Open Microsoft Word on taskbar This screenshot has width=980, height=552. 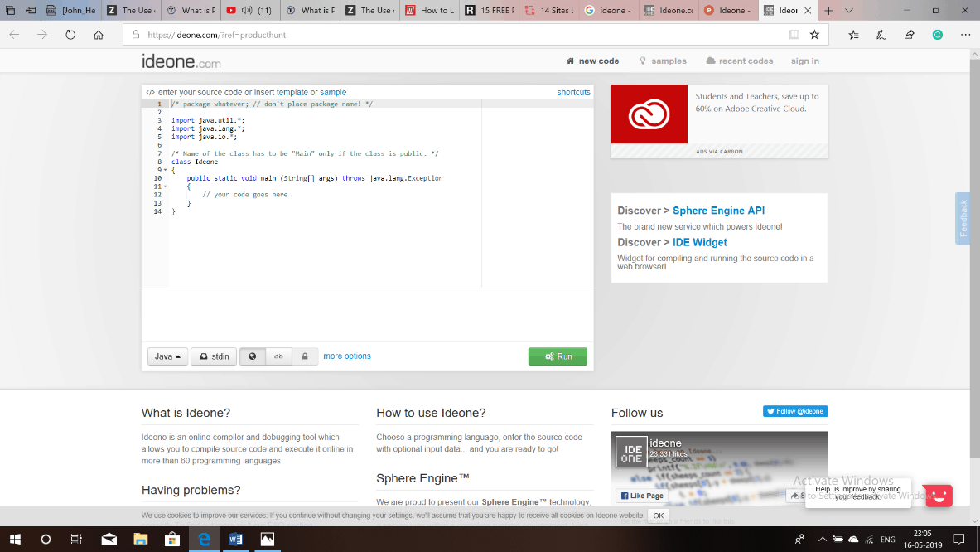pyautogui.click(x=235, y=540)
